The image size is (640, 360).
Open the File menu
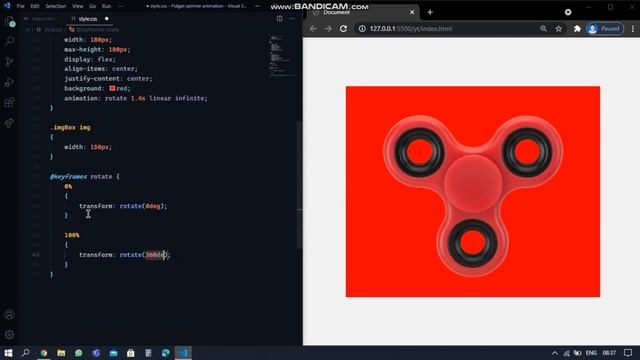point(20,6)
